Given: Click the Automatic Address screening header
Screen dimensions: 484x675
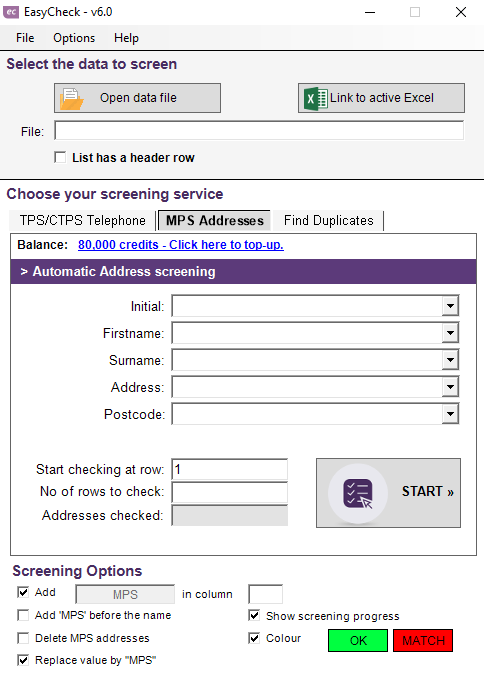Looking at the screenshot, I should tap(243, 271).
